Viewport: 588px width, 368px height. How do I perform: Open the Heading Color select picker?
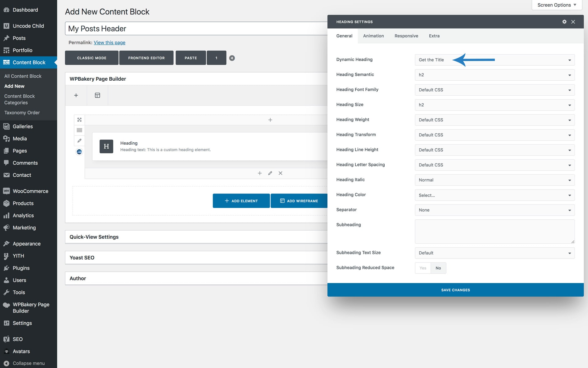(x=494, y=195)
